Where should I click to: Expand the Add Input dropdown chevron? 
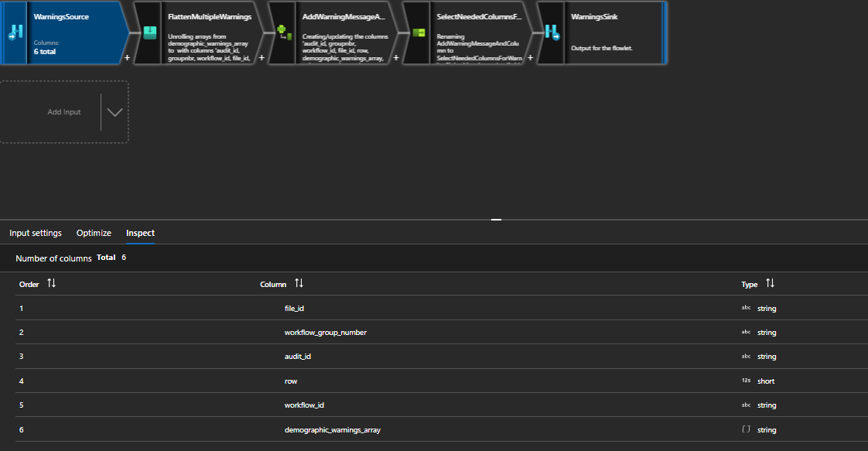coord(114,112)
